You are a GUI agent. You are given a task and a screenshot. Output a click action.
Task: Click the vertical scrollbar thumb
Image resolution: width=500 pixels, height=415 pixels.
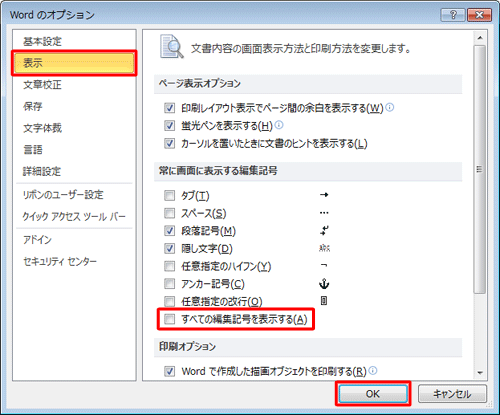pos(480,169)
